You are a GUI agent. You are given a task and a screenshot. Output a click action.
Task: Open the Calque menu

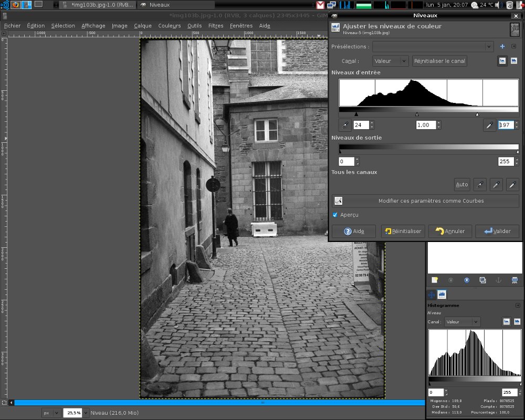point(143,26)
